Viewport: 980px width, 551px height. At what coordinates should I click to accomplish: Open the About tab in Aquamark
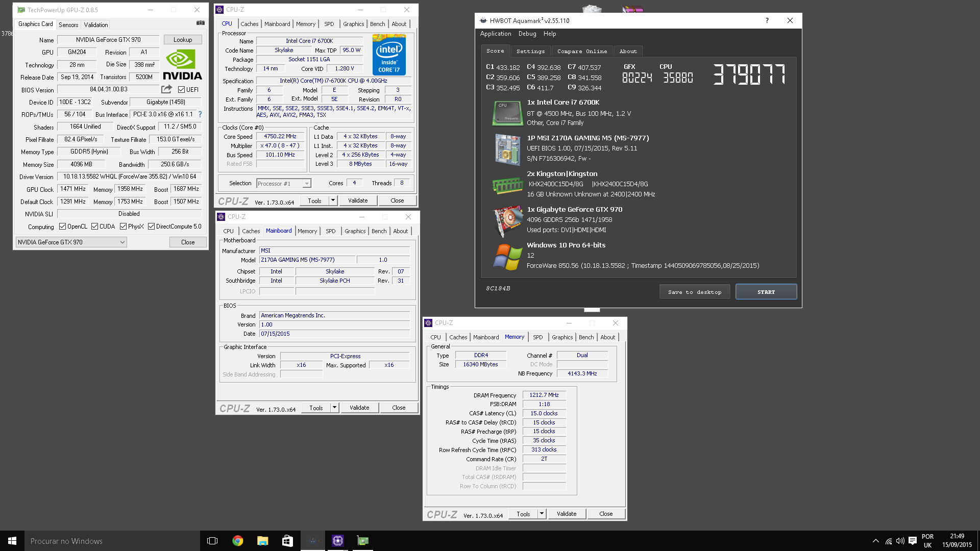(x=628, y=51)
